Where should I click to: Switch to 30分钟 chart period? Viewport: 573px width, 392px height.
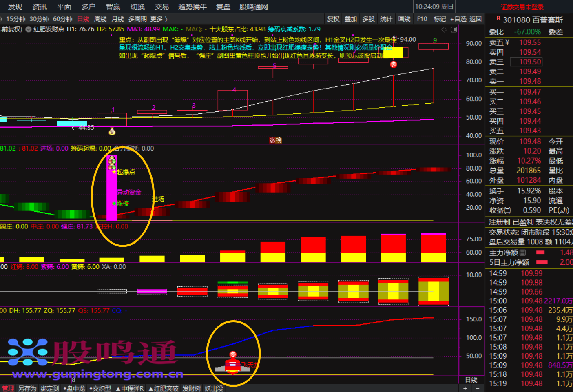pos(39,19)
